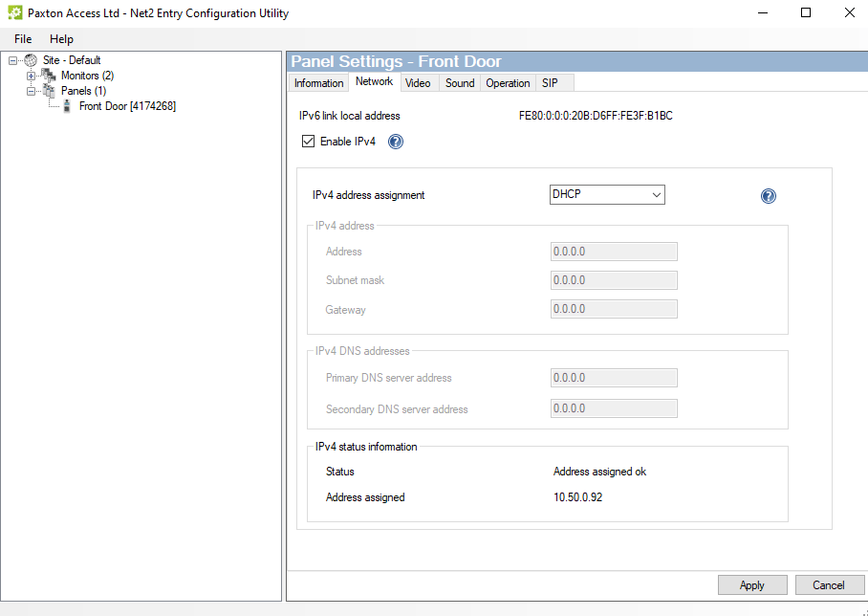This screenshot has height=616, width=868.
Task: Collapse the Site - Default tree node
Action: click(12, 60)
